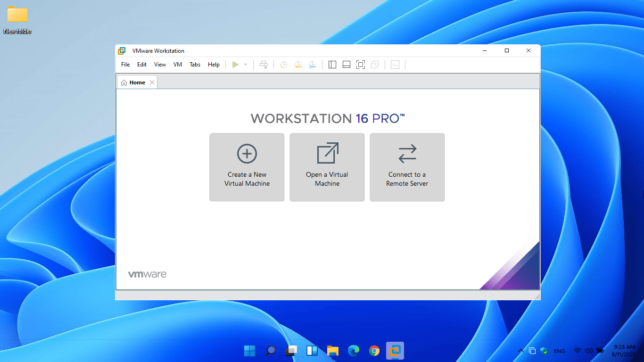Select the New folder icon on the desktop

click(x=17, y=20)
